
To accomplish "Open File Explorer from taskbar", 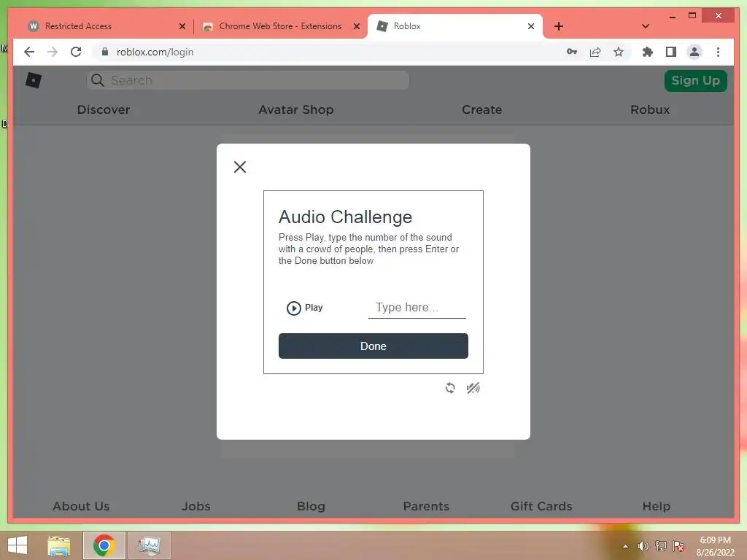I will [x=59, y=545].
